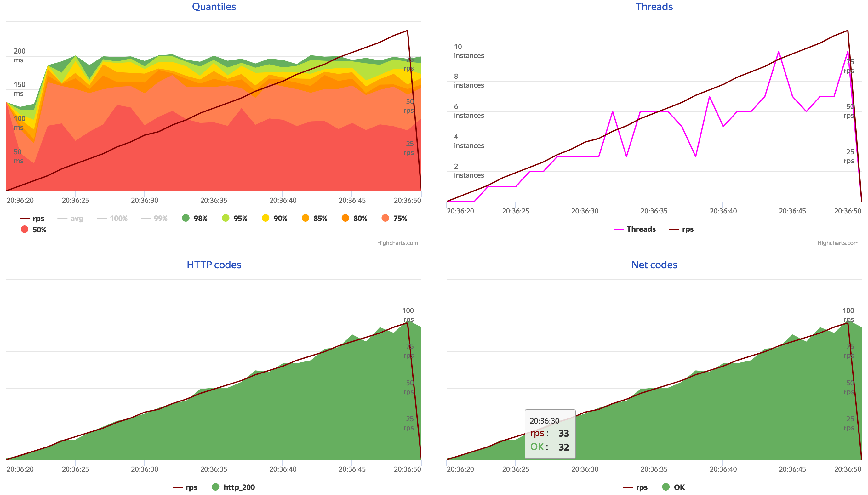
Task: Open Highcharts.com link under Threads chart
Action: tap(837, 243)
